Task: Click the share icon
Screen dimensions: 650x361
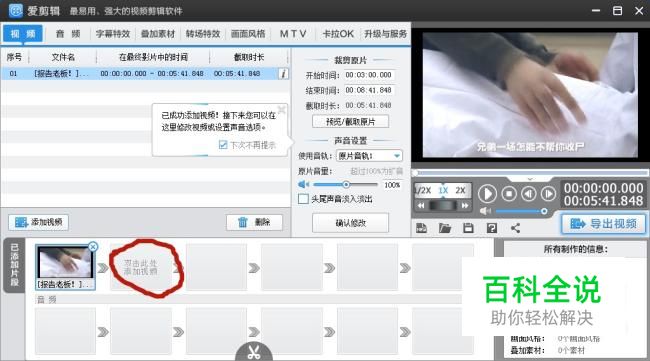Action: (515, 228)
